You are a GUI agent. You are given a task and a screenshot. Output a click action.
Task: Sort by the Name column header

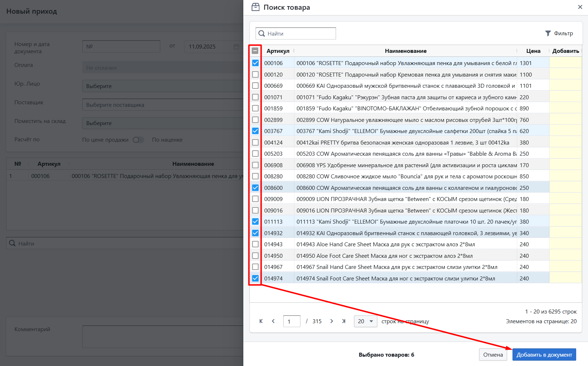point(405,51)
